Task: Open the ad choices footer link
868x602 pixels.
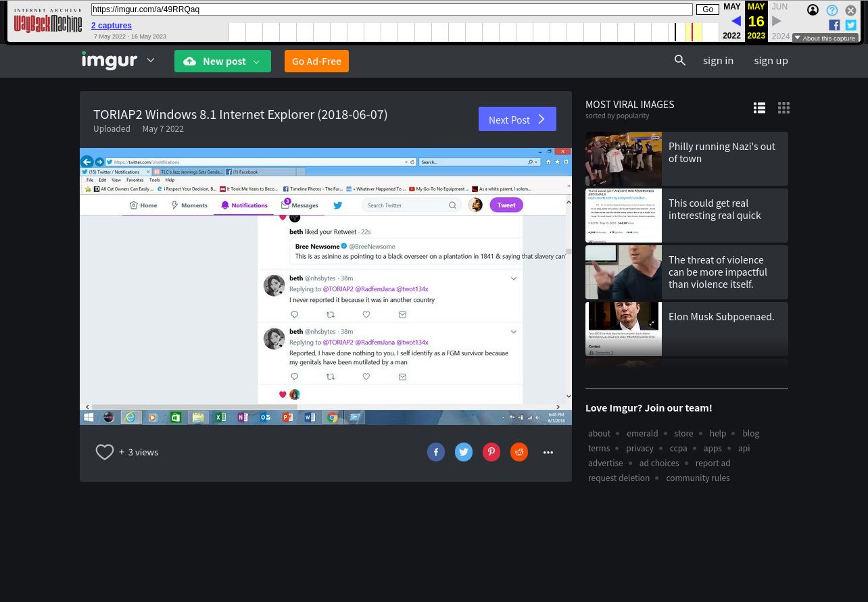Action: [x=659, y=463]
